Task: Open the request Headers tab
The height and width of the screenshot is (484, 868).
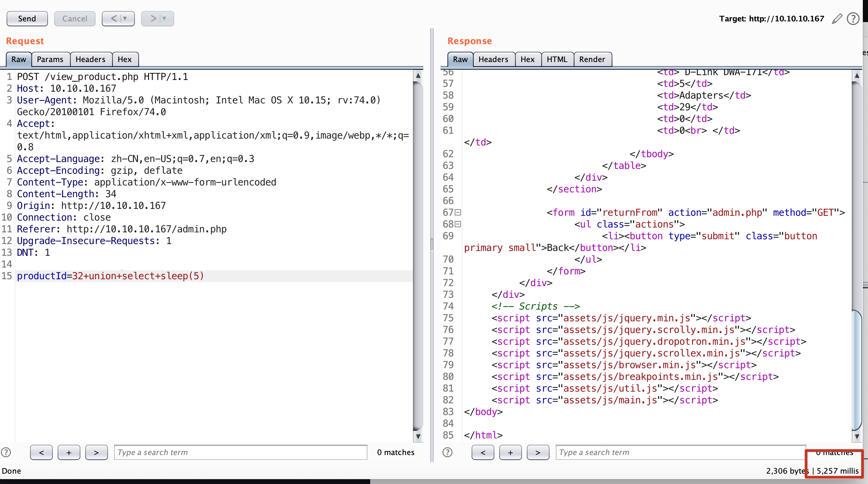Action: pyautogui.click(x=90, y=59)
